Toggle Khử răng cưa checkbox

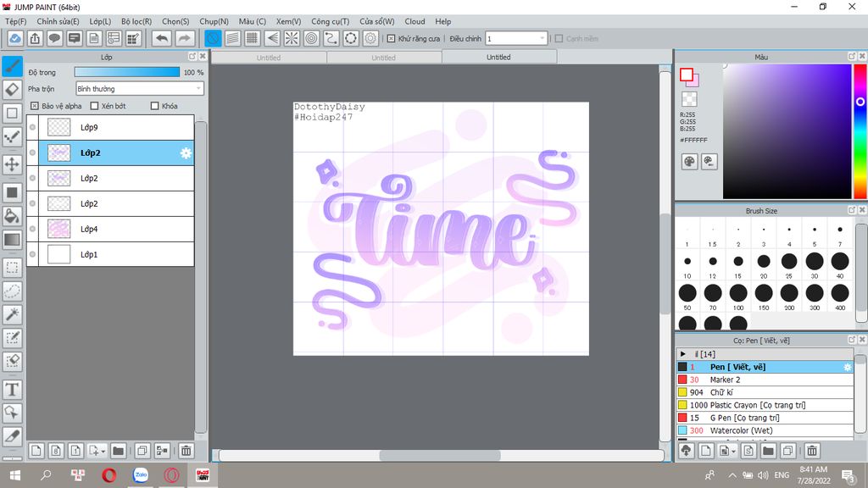pos(391,39)
